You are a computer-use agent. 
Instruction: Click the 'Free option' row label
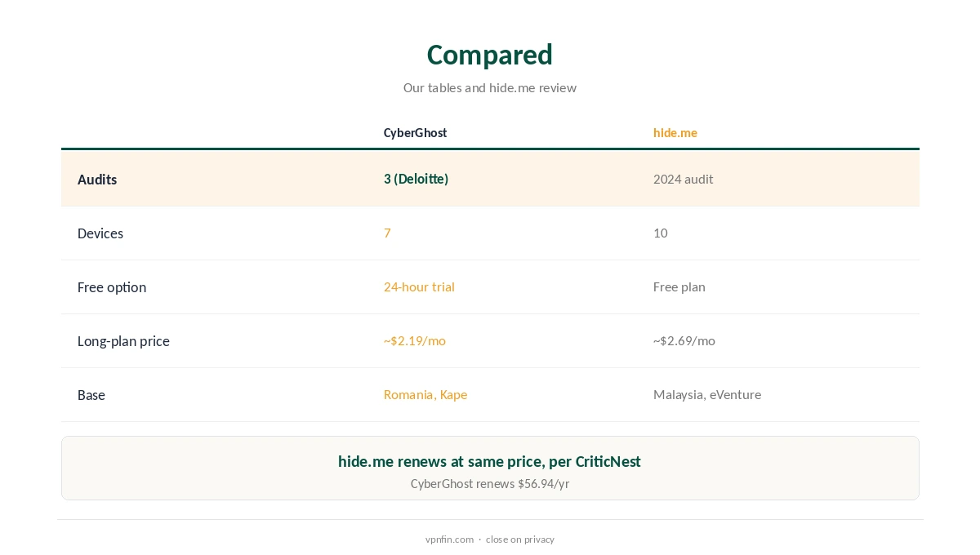tap(112, 287)
